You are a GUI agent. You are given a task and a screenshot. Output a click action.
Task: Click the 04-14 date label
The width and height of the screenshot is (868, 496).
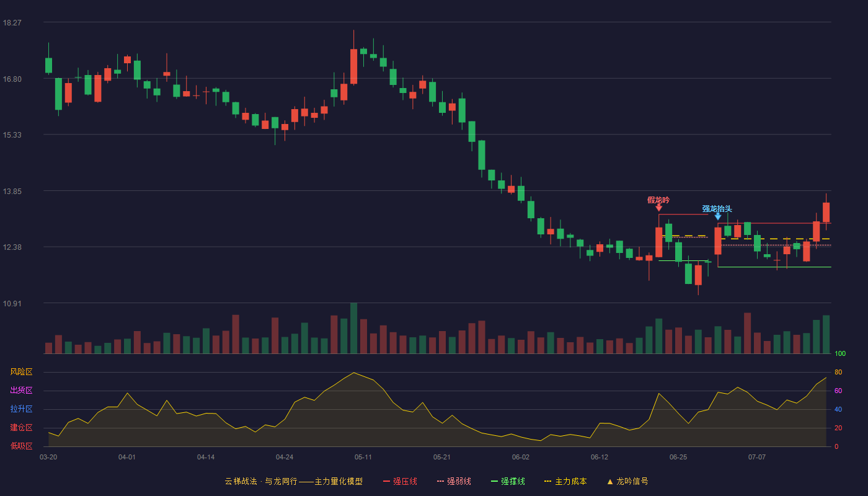(x=206, y=457)
